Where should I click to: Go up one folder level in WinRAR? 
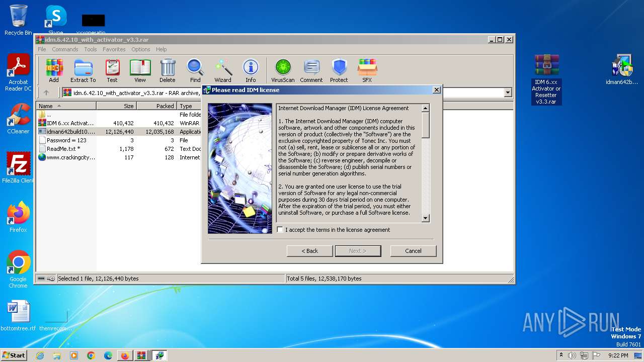[46, 93]
